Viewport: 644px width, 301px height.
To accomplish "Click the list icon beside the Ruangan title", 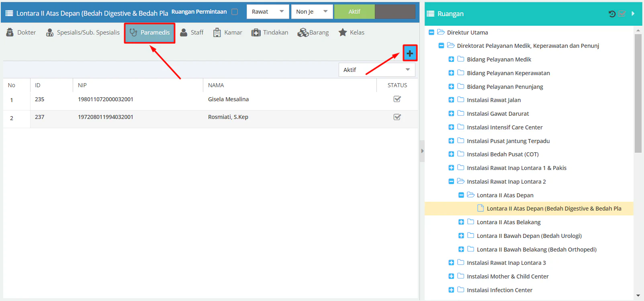I will [430, 14].
